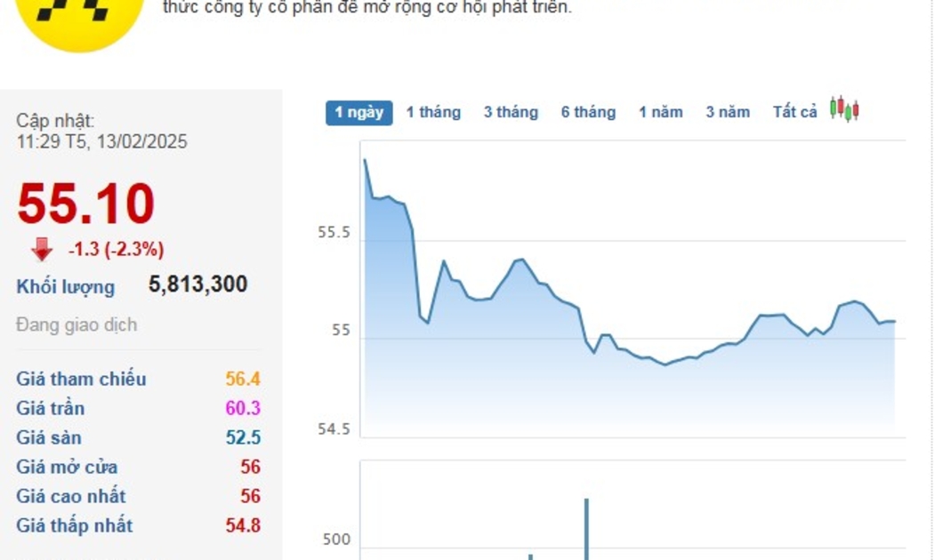The height and width of the screenshot is (560, 934).
Task: Switch chart to candlestick view icon
Action: tap(844, 110)
